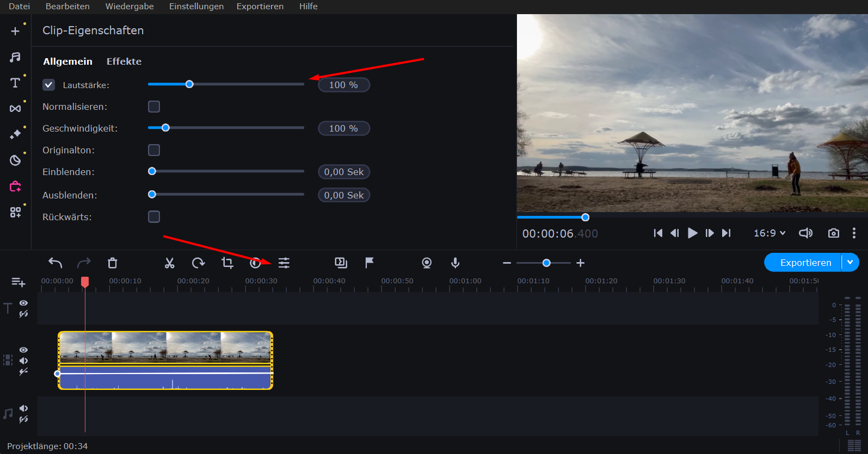
Task: Open the import media plus tab
Action: coord(15,31)
